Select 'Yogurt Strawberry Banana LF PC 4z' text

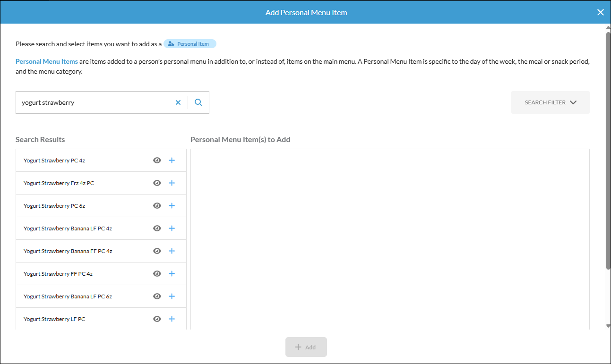point(68,229)
